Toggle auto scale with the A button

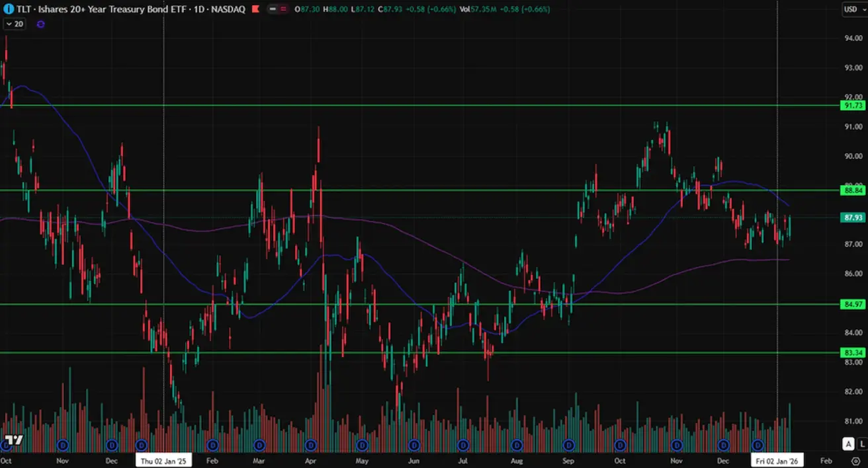847,444
